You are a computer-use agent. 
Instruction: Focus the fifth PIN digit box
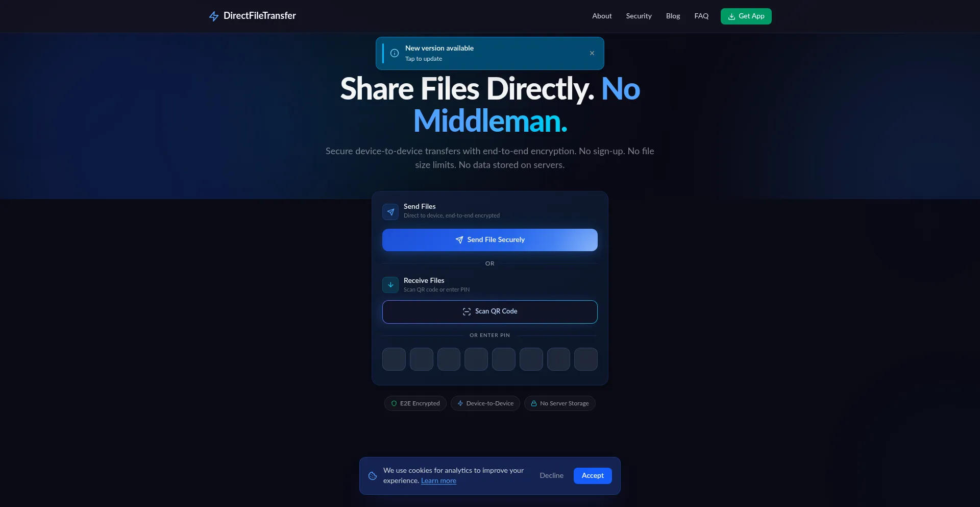pyautogui.click(x=503, y=359)
